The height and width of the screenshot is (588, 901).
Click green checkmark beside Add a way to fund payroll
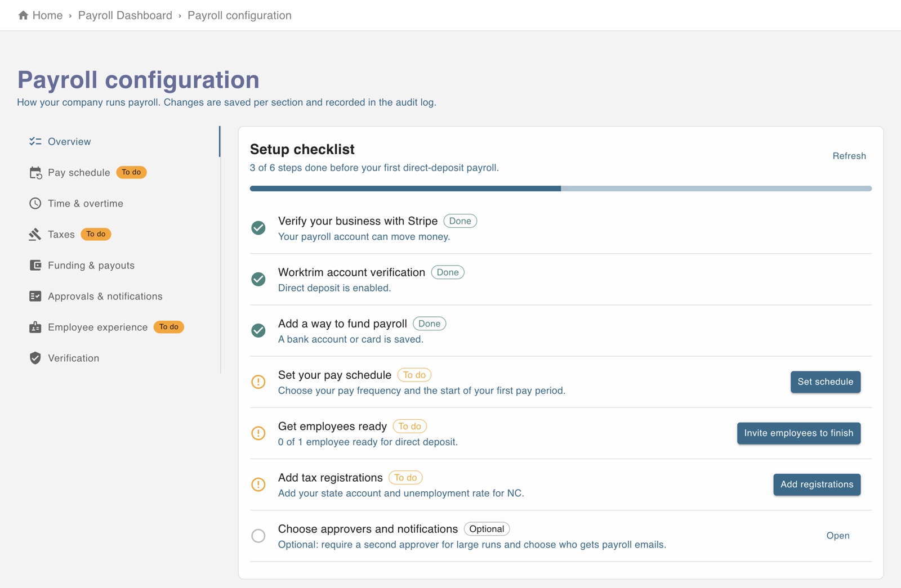click(x=258, y=330)
